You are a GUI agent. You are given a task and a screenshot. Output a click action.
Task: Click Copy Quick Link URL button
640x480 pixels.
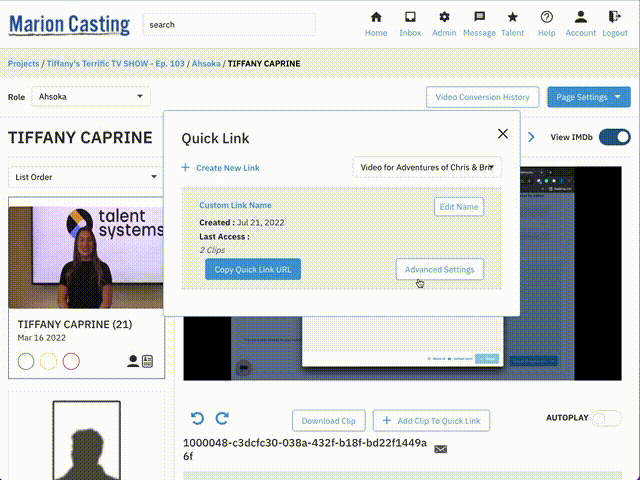tap(253, 269)
